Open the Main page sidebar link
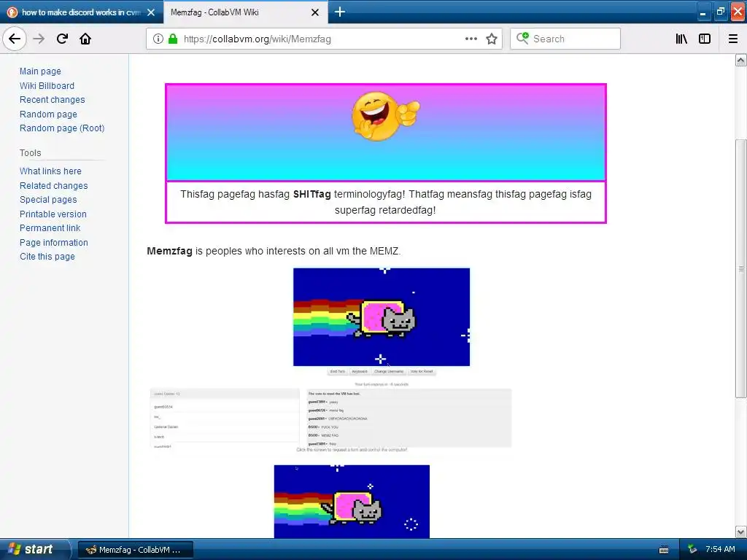 click(x=40, y=71)
